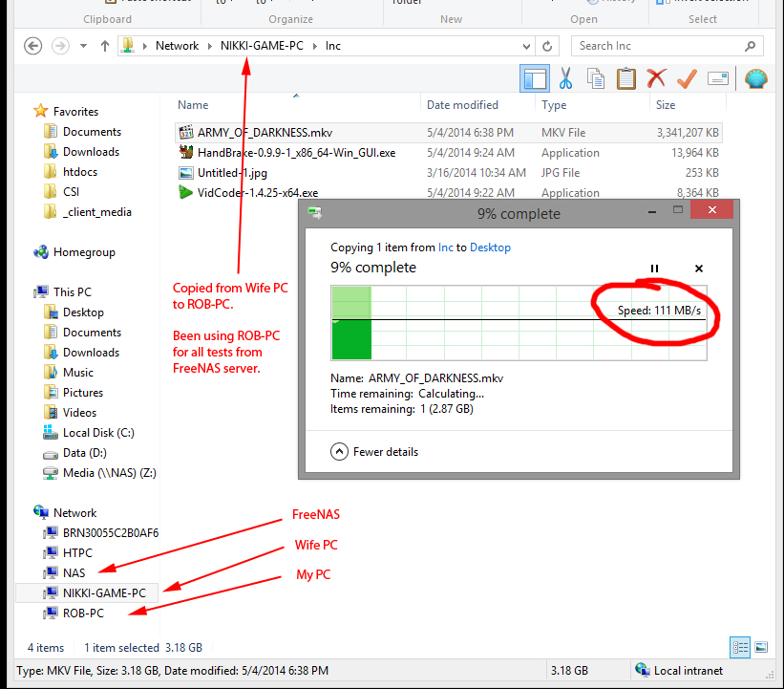Sort files by Name column

(193, 105)
